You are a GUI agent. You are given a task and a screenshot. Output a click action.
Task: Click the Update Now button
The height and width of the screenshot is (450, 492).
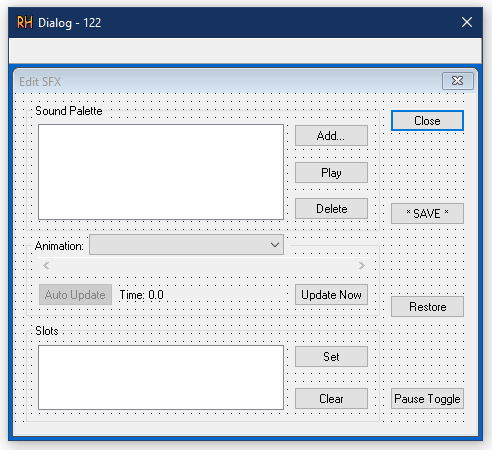(331, 295)
